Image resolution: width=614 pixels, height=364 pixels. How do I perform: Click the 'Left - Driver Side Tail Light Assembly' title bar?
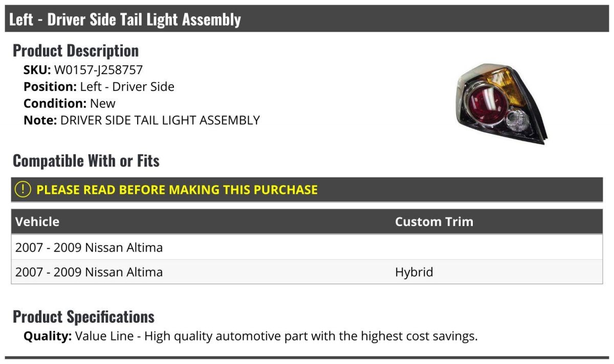pyautogui.click(x=125, y=19)
